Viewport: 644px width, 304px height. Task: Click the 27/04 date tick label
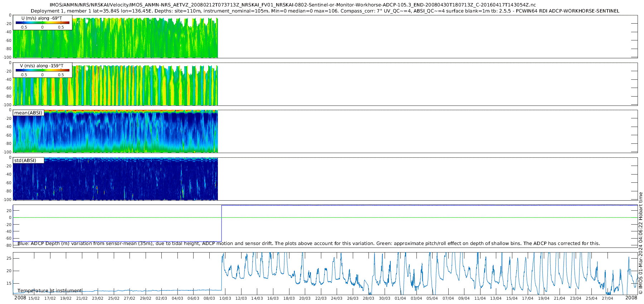(608, 298)
